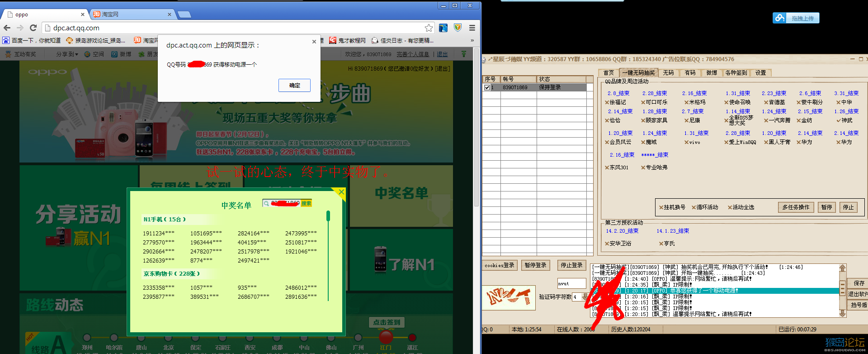Click 确定 in the alert dialog
The image size is (868, 354).
(294, 86)
